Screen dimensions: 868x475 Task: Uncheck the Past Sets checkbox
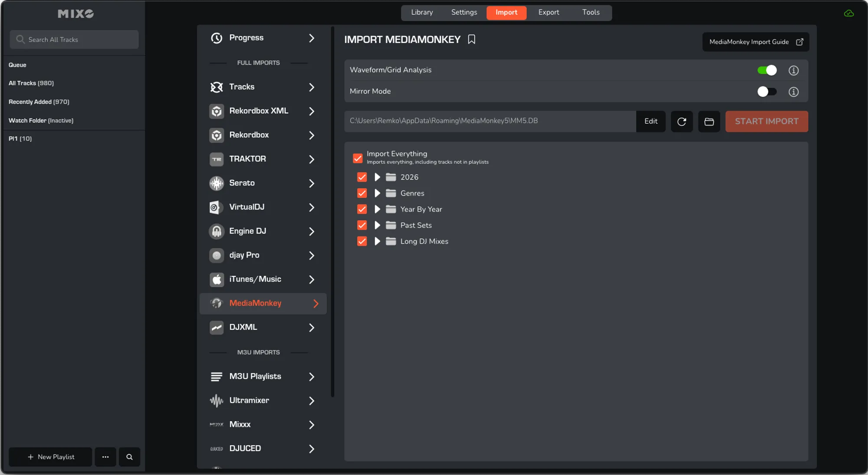point(362,226)
